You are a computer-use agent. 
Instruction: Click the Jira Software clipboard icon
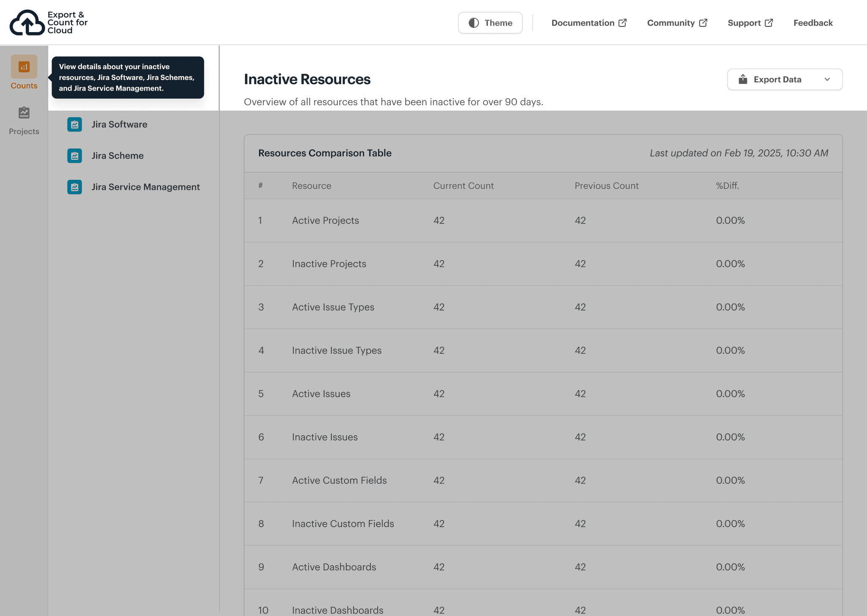click(x=75, y=124)
